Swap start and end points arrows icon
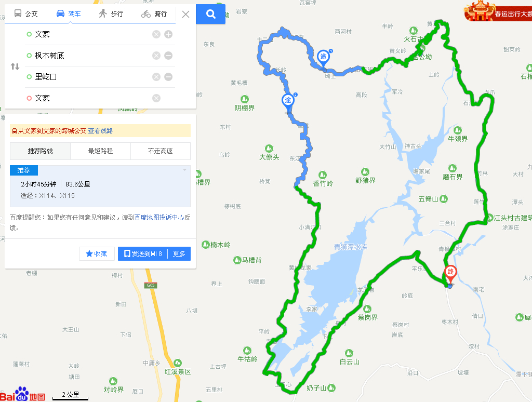 [x=15, y=66]
